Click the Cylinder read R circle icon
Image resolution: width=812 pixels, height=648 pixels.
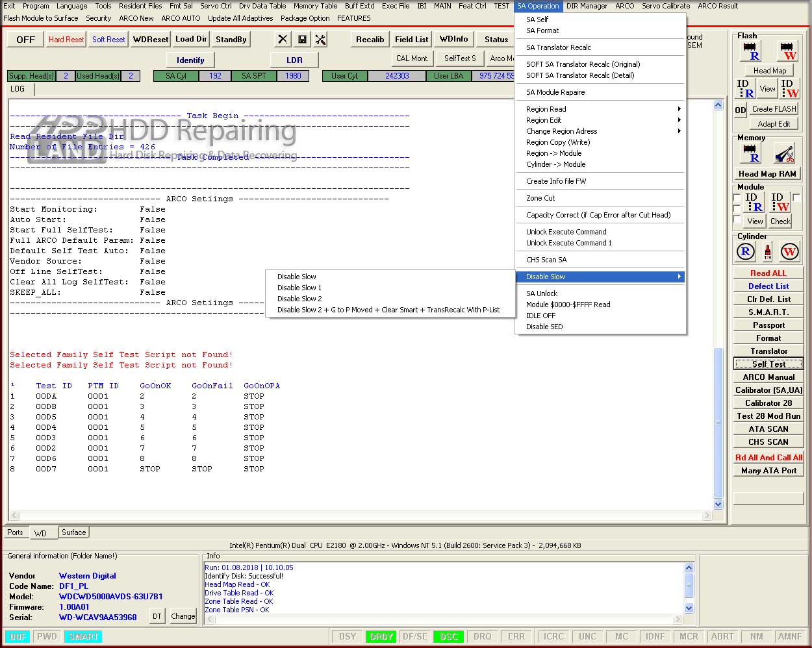pos(746,251)
